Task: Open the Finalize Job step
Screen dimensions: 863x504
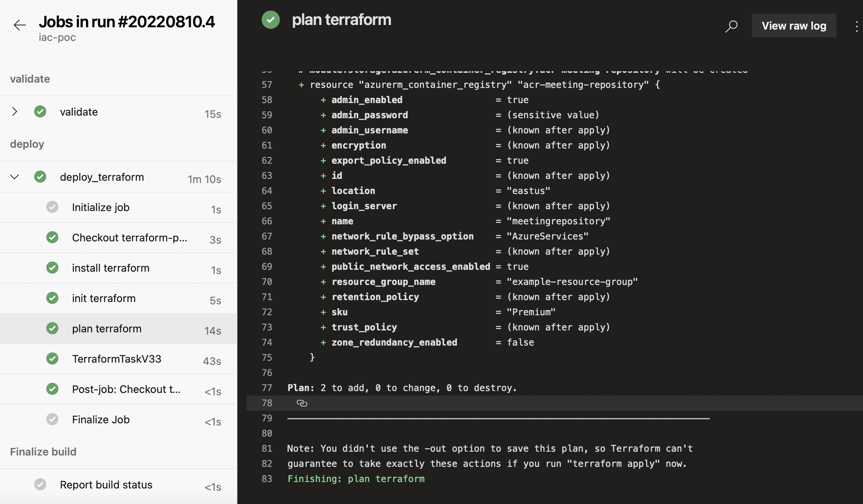Action: click(100, 419)
